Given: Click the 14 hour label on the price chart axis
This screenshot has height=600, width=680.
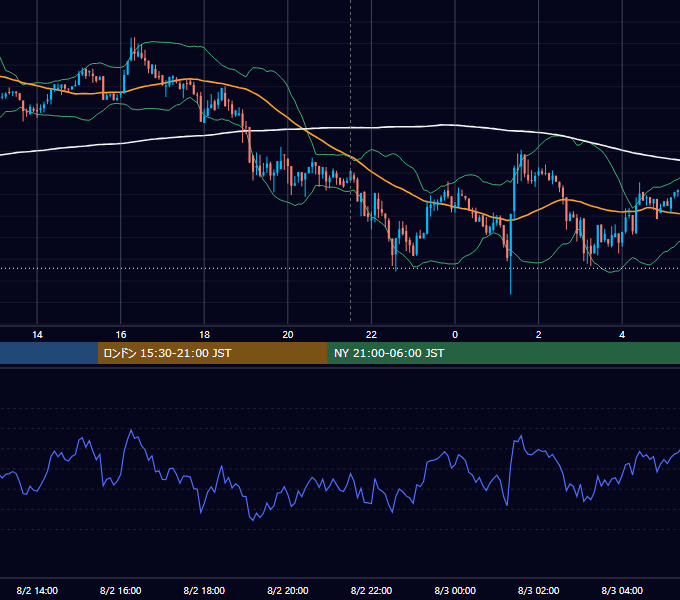Looking at the screenshot, I should coord(37,335).
